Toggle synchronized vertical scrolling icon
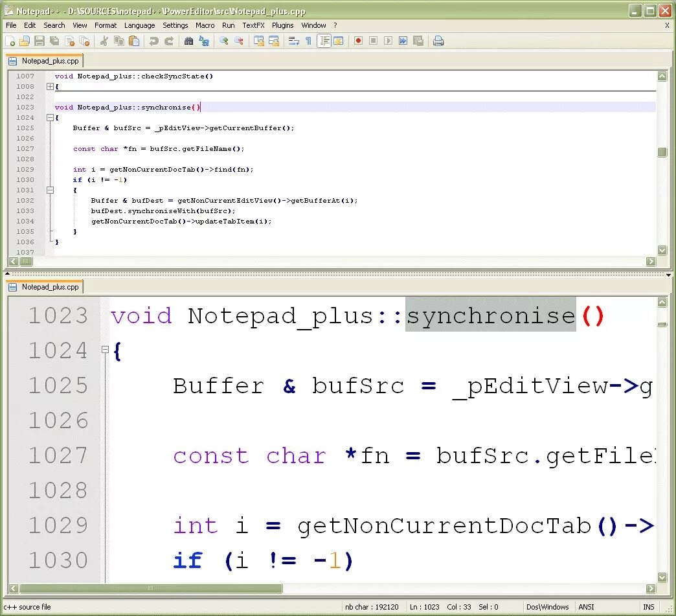 click(x=258, y=41)
